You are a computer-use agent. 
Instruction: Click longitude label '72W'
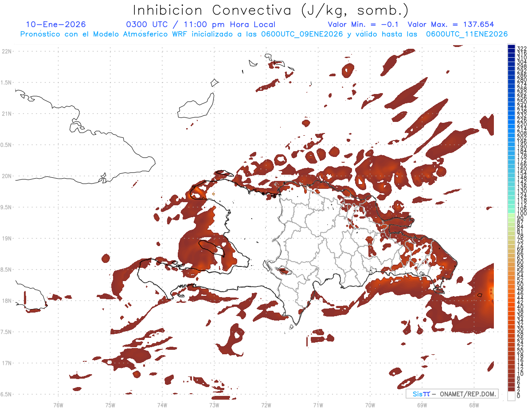point(266,404)
